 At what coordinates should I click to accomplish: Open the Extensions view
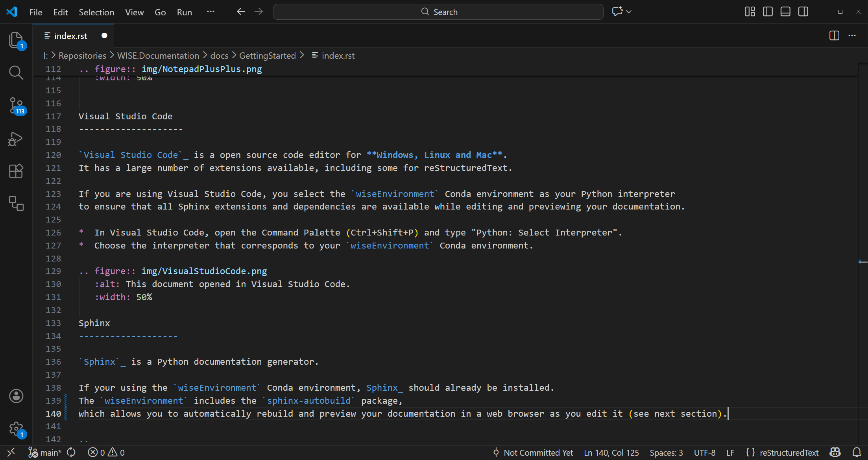pyautogui.click(x=16, y=171)
